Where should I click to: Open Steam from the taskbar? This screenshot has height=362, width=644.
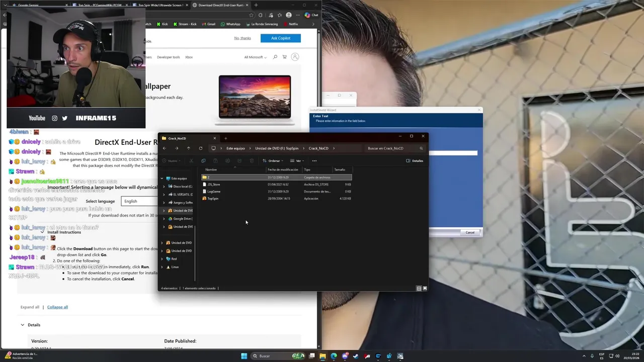[x=356, y=356]
